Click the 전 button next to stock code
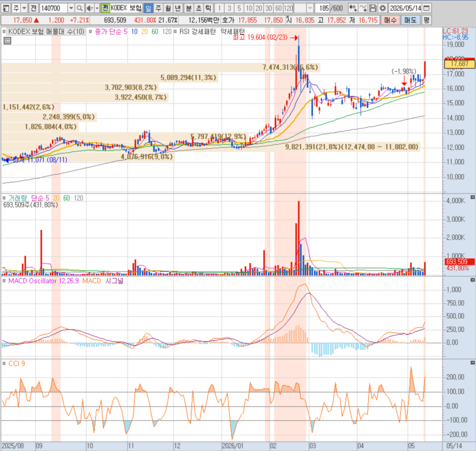 (x=33, y=8)
